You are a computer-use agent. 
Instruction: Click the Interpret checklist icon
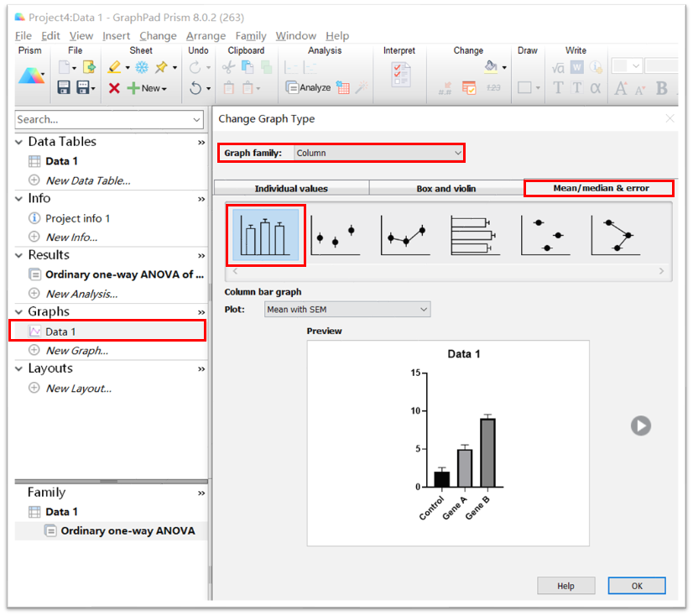tap(401, 75)
